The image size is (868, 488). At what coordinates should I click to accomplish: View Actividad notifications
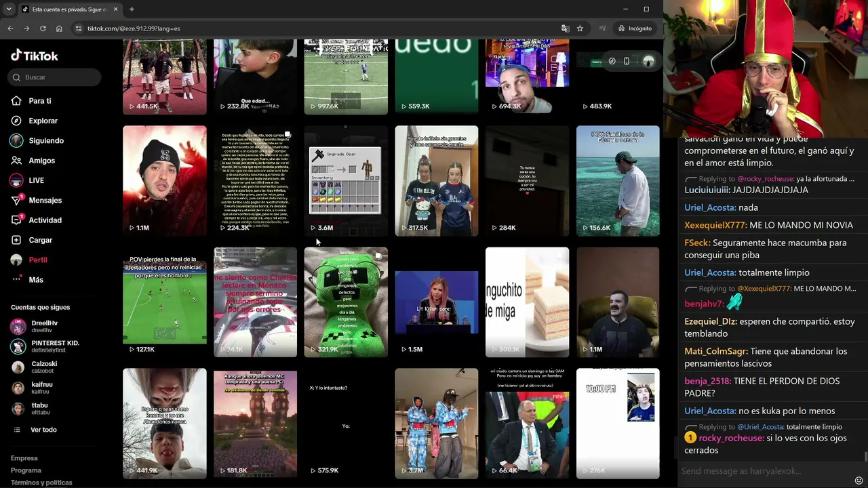coord(45,220)
